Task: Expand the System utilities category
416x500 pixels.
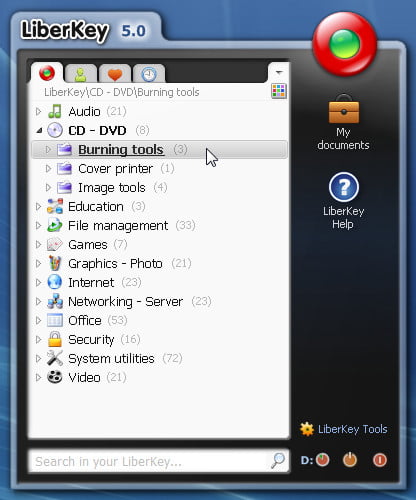Action: point(38,359)
